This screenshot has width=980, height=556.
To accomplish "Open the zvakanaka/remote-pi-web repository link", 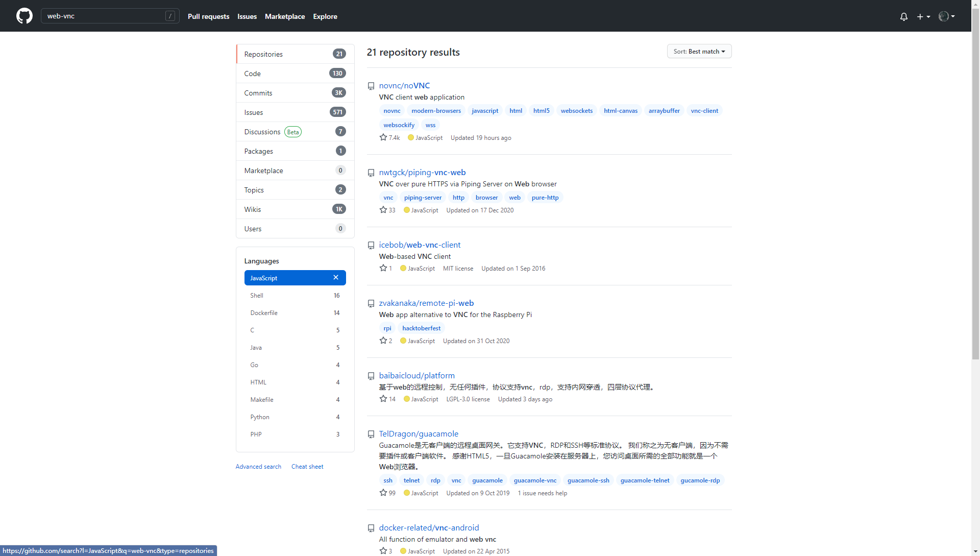I will (x=426, y=303).
